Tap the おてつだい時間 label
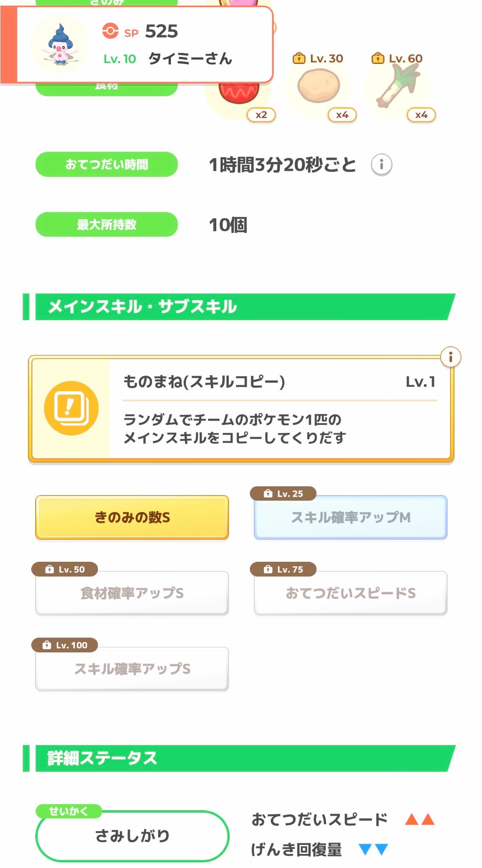The height and width of the screenshot is (868, 482). click(107, 164)
